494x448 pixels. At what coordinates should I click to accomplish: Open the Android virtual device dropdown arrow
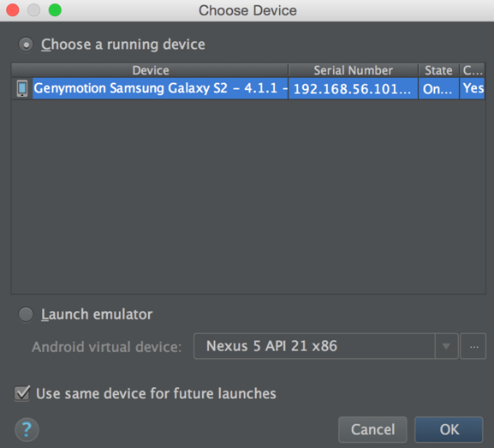(x=446, y=346)
